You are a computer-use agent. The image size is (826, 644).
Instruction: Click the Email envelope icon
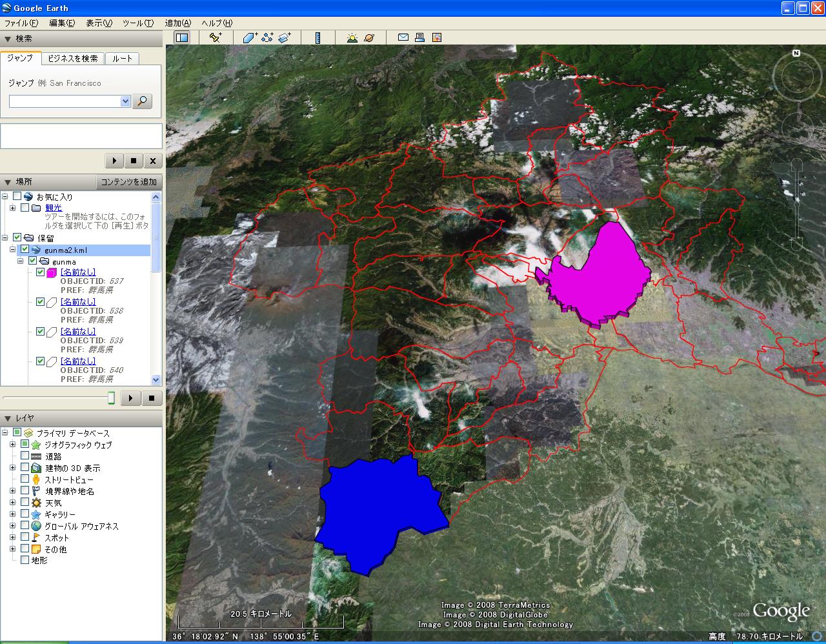coord(403,37)
